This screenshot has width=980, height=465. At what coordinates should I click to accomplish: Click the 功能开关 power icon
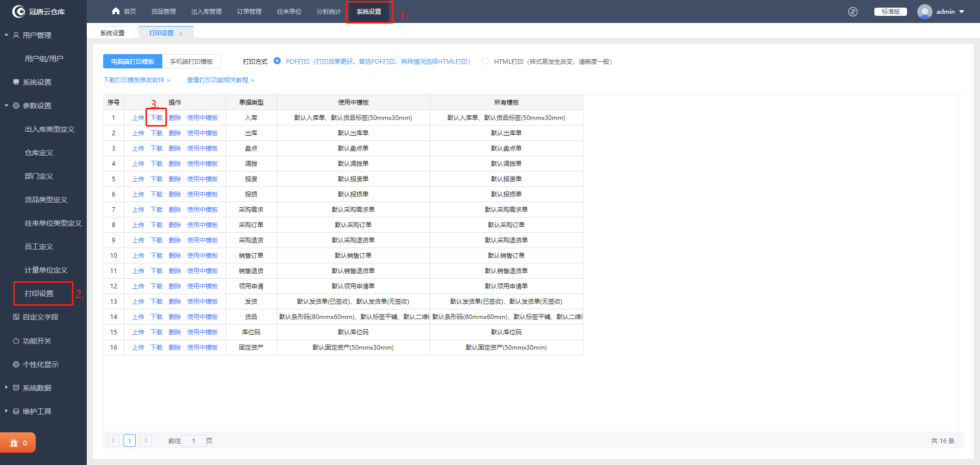[16, 341]
